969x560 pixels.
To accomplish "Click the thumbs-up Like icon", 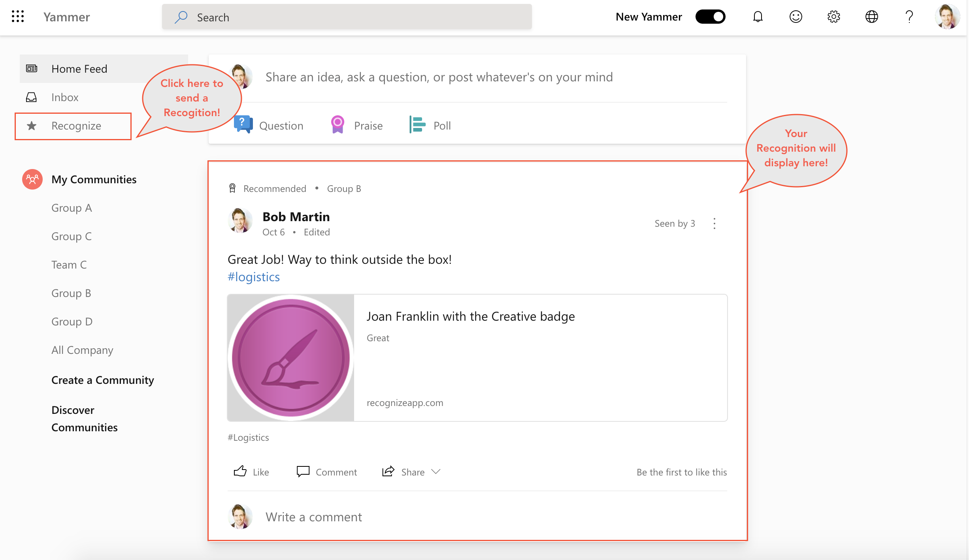I will 240,472.
